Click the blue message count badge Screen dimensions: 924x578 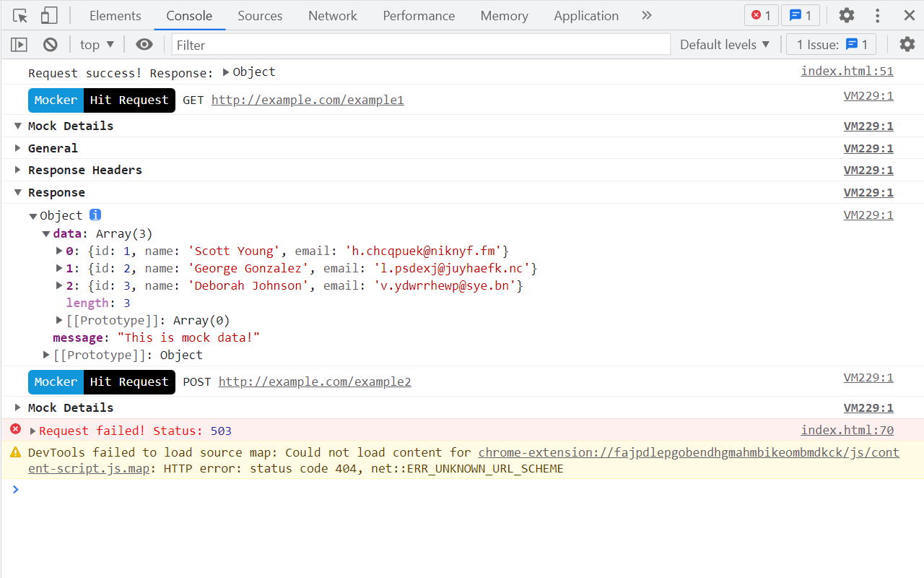tap(801, 14)
